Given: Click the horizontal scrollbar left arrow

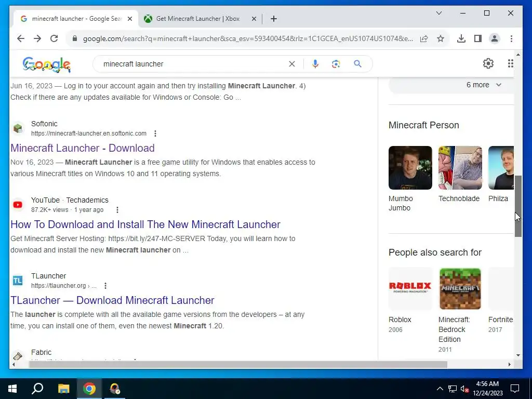Looking at the screenshot, I should pyautogui.click(x=13, y=364).
